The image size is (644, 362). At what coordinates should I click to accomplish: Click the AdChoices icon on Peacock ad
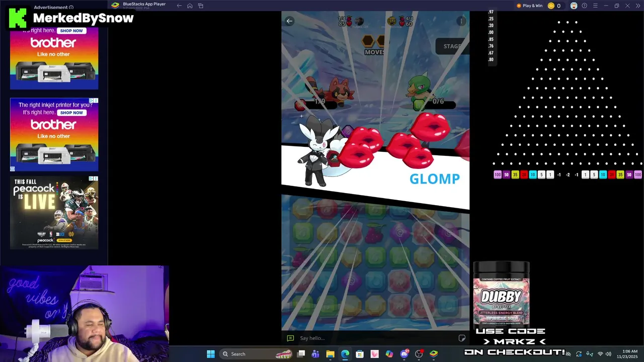coord(91,178)
